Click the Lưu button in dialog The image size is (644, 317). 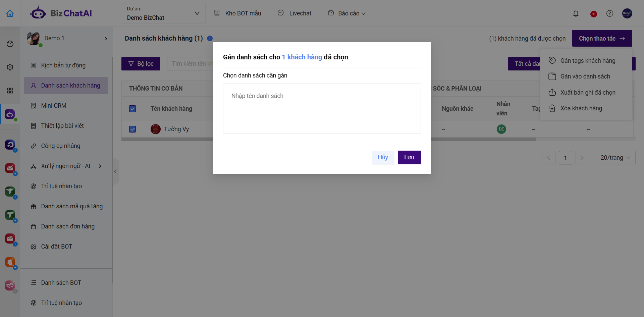tap(409, 157)
